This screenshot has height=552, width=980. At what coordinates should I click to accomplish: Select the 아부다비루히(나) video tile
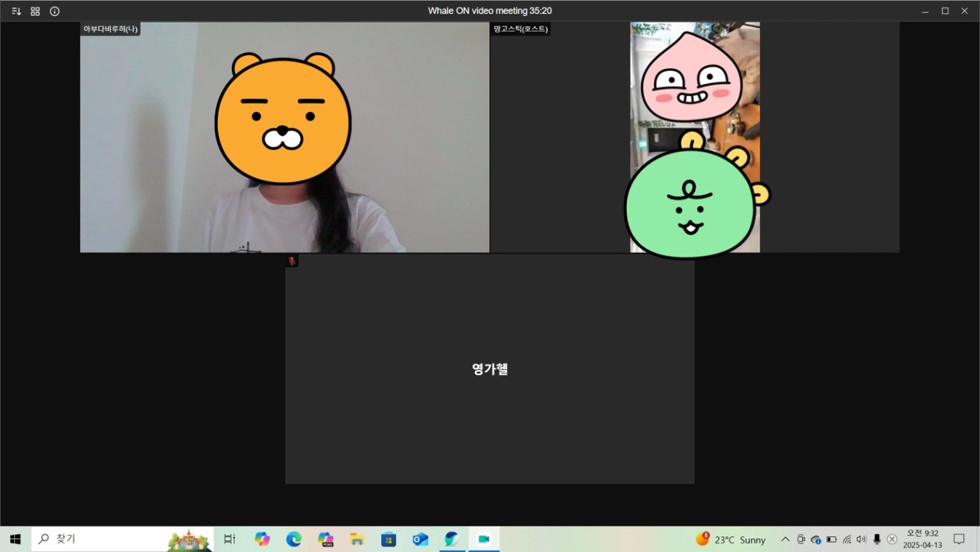pos(284,137)
